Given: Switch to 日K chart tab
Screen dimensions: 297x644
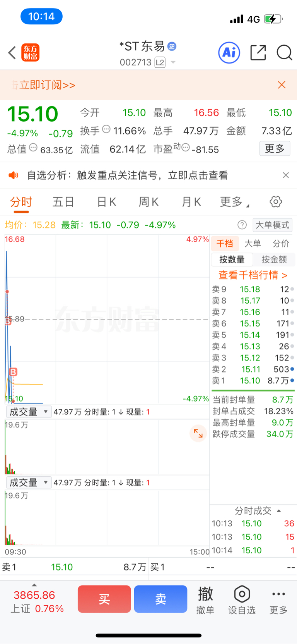Looking at the screenshot, I should 106,202.
